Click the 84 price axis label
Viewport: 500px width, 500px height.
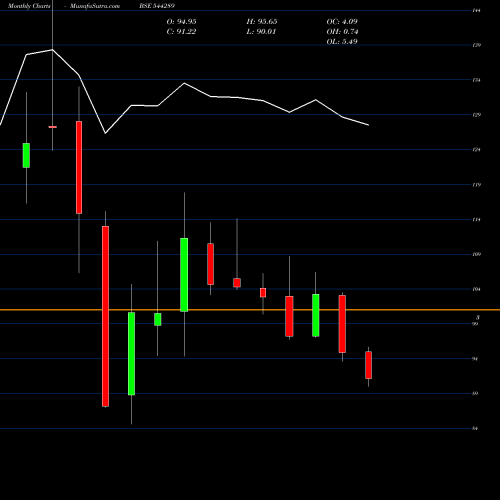click(x=475, y=429)
